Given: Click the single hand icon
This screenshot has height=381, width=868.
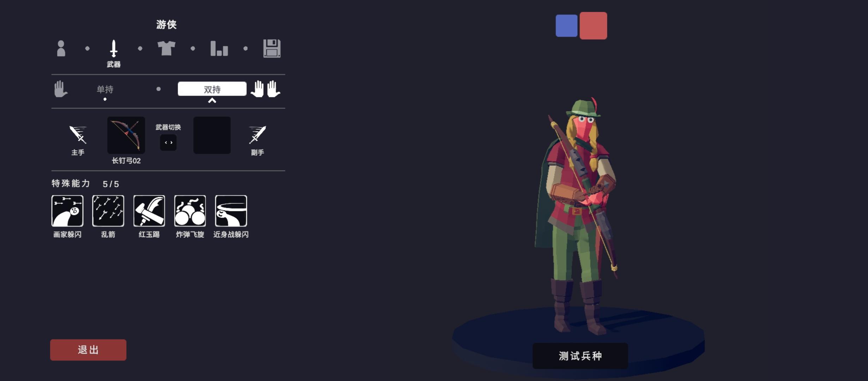Looking at the screenshot, I should point(61,89).
